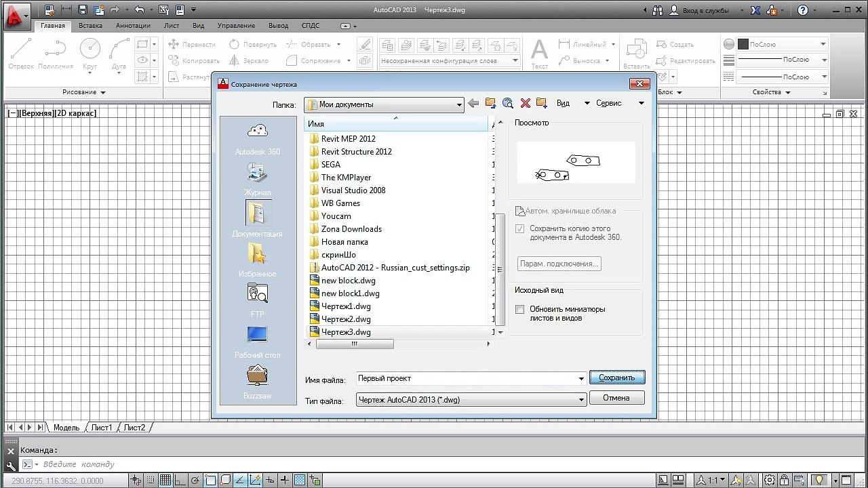Open the Buzzsaw location icon

click(x=258, y=375)
